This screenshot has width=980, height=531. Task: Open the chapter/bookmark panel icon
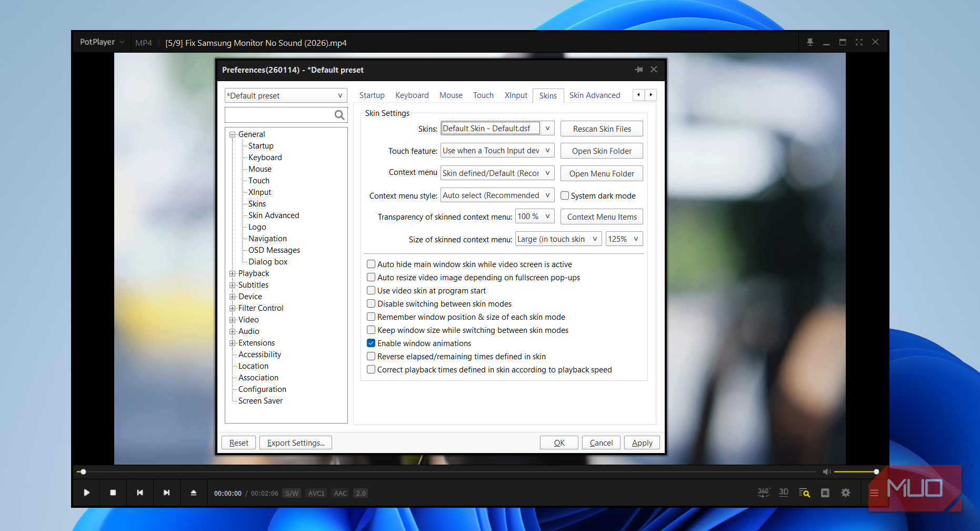(x=825, y=493)
